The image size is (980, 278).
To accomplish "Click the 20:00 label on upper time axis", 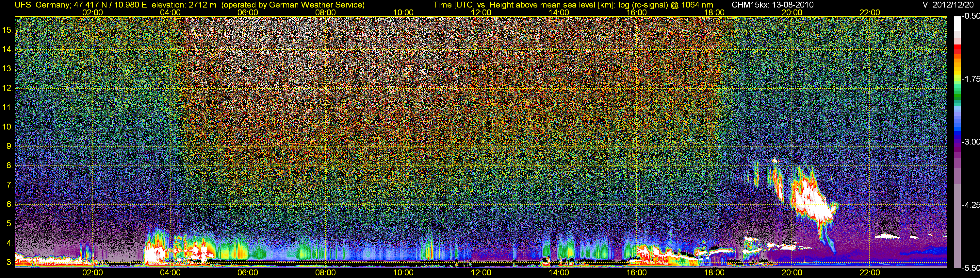I will tap(792, 12).
